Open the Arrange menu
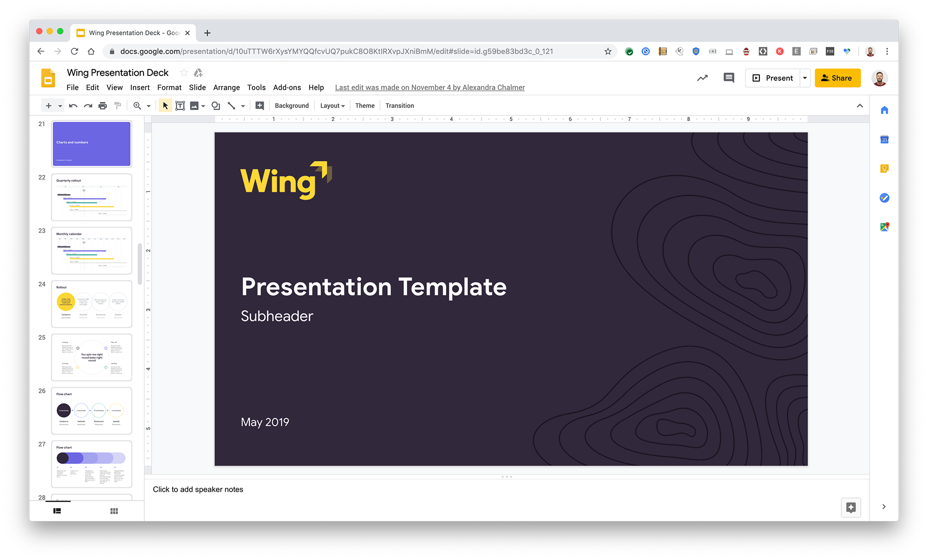Screen dimensions: 928x560 pos(226,87)
